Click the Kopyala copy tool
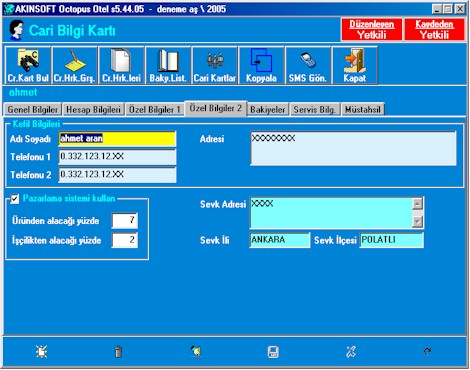This screenshot has width=470, height=370. 261,65
